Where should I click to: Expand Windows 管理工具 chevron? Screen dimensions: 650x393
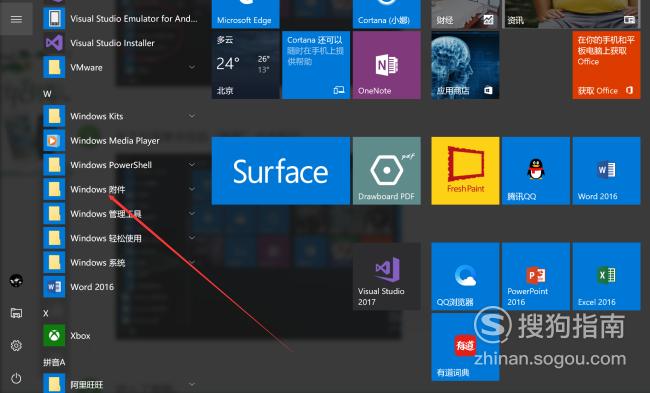tap(192, 214)
